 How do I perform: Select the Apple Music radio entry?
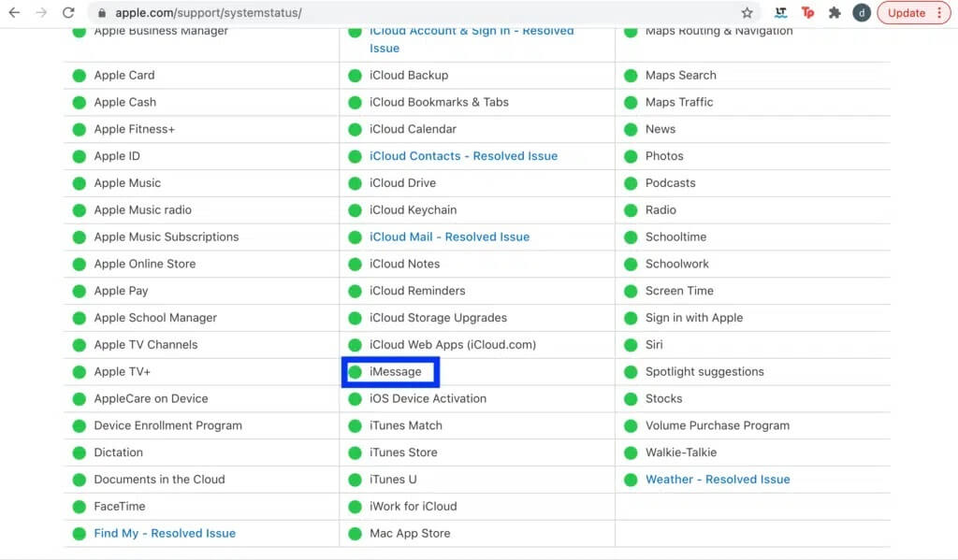142,209
